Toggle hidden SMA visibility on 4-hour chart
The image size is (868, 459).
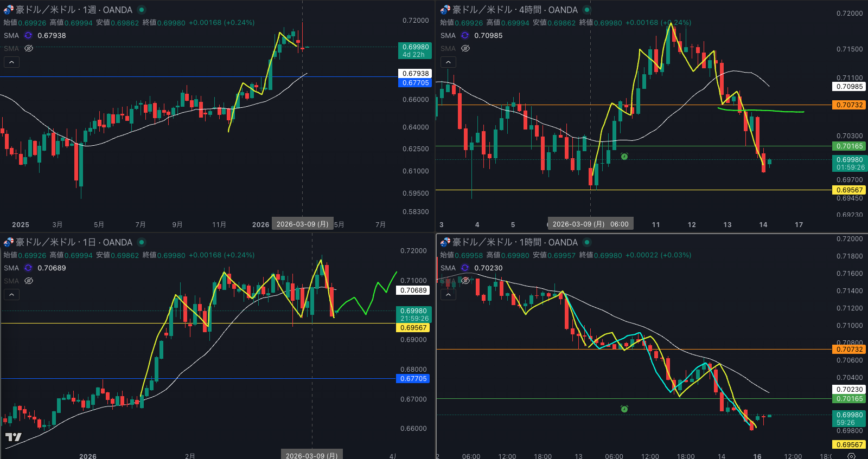click(465, 48)
